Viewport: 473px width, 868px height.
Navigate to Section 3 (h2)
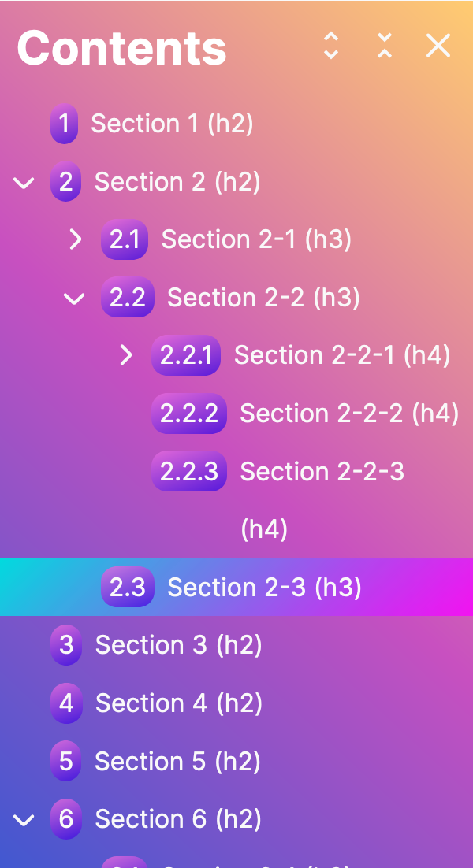point(178,646)
